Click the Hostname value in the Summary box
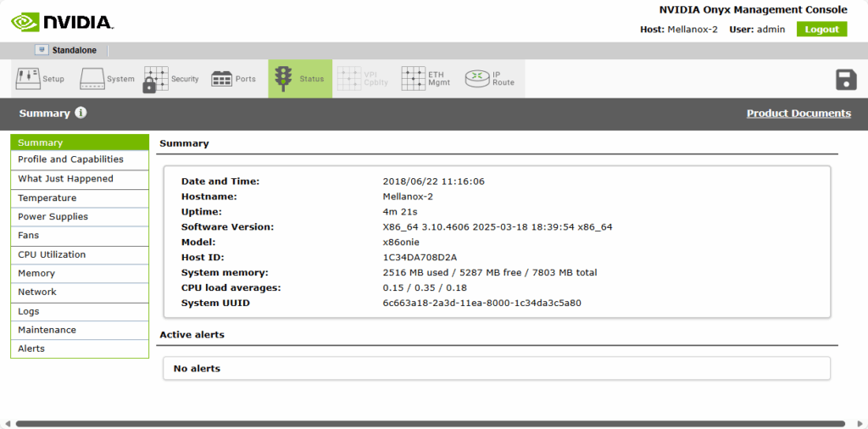Image resolution: width=868 pixels, height=429 pixels. tap(408, 197)
